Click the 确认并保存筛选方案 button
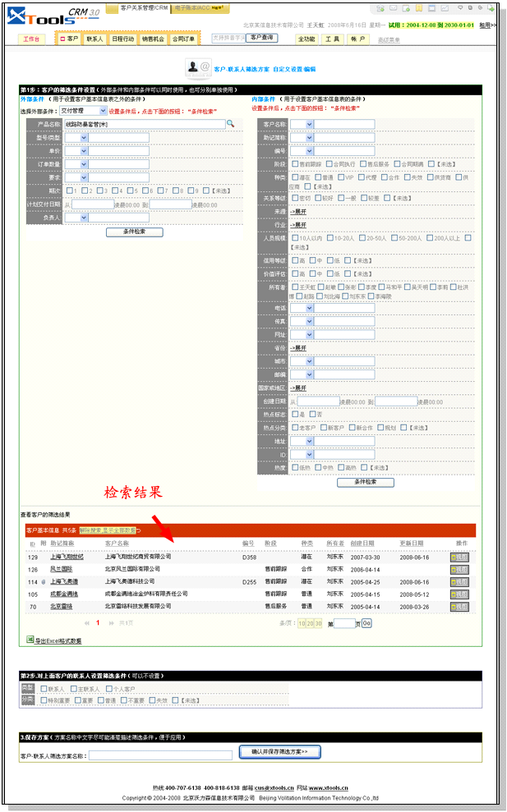The width and height of the screenshot is (507, 812). [279, 751]
